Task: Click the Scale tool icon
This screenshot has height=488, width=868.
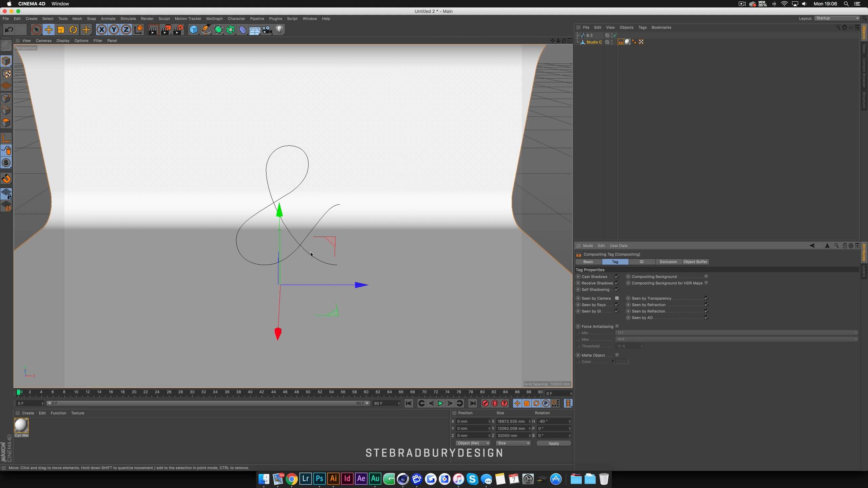Action: coord(61,30)
